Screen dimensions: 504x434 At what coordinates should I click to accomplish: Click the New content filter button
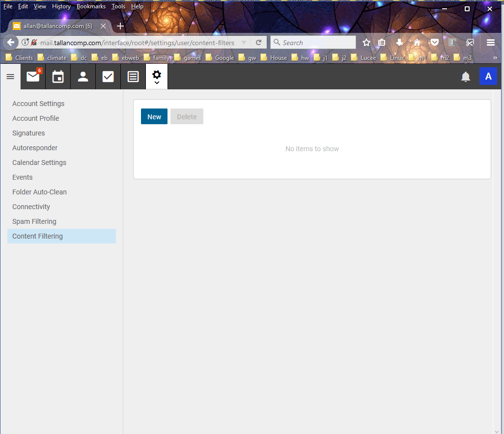point(154,117)
